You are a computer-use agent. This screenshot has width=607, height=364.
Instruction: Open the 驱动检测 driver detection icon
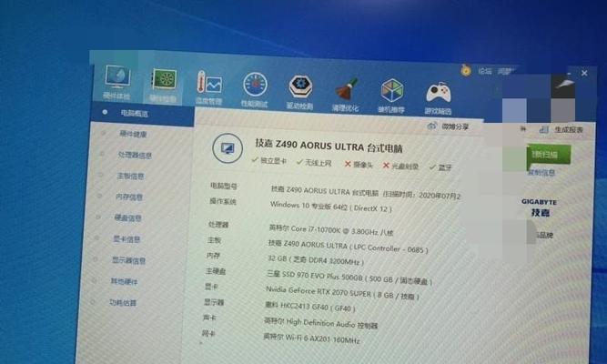300,92
